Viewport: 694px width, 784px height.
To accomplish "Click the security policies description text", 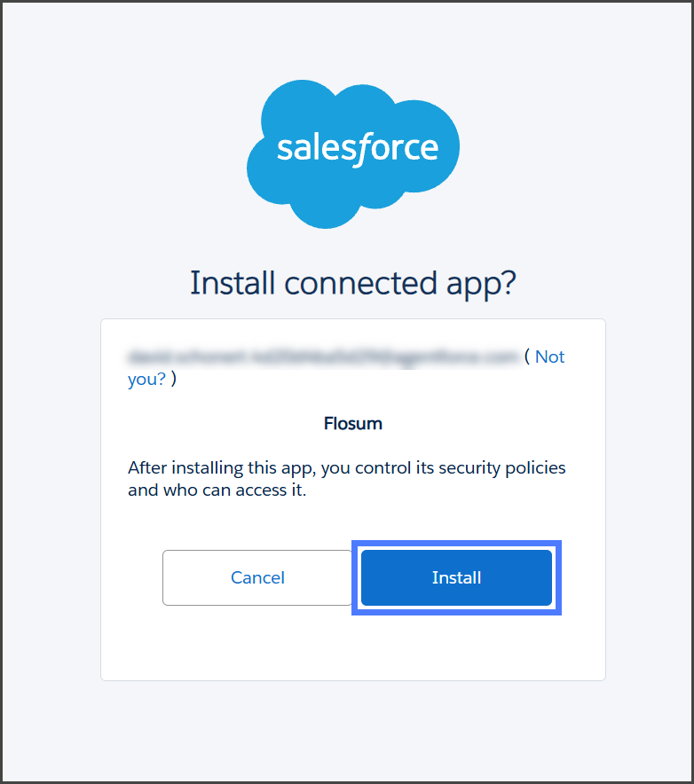I will [x=346, y=467].
